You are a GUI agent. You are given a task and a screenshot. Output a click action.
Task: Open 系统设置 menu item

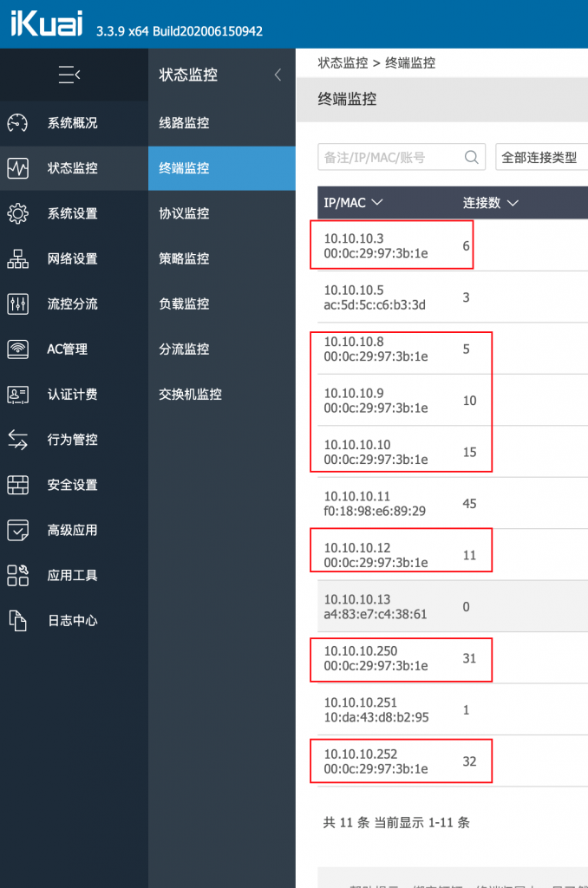point(74,213)
